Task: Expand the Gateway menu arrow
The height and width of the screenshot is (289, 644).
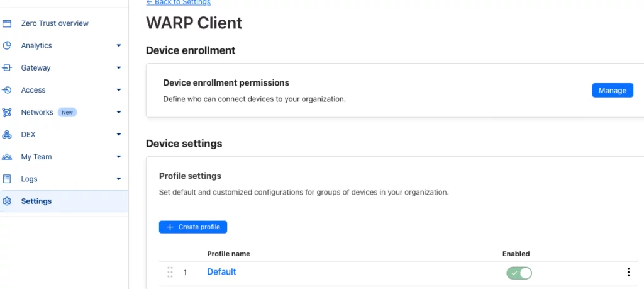Action: (x=119, y=68)
